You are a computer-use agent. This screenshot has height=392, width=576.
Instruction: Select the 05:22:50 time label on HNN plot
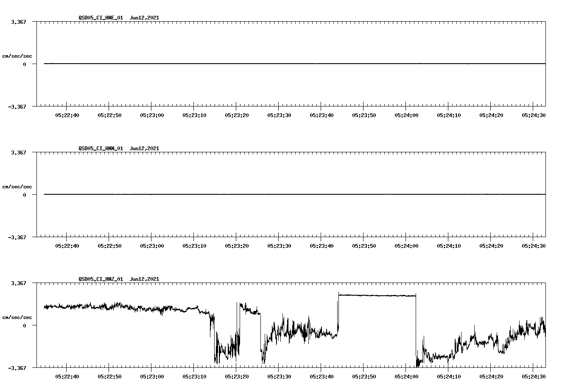pos(109,246)
